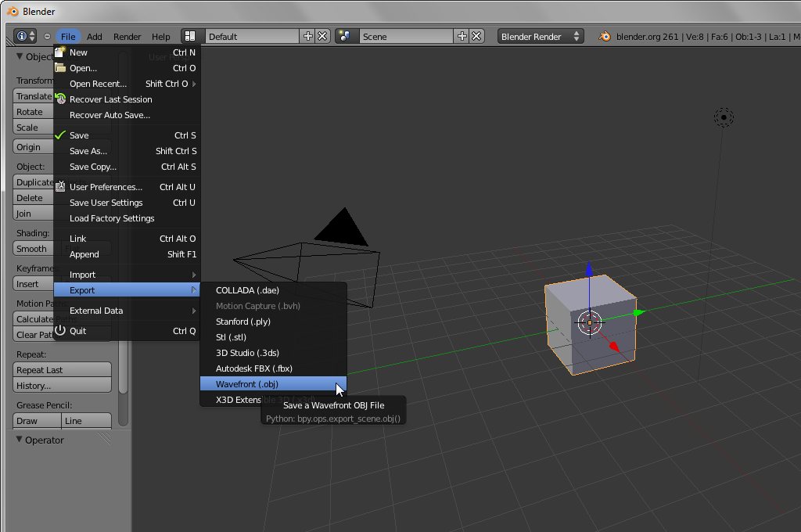Collapse the Object Tools panel triangle
The height and width of the screenshot is (532, 801).
[20, 56]
